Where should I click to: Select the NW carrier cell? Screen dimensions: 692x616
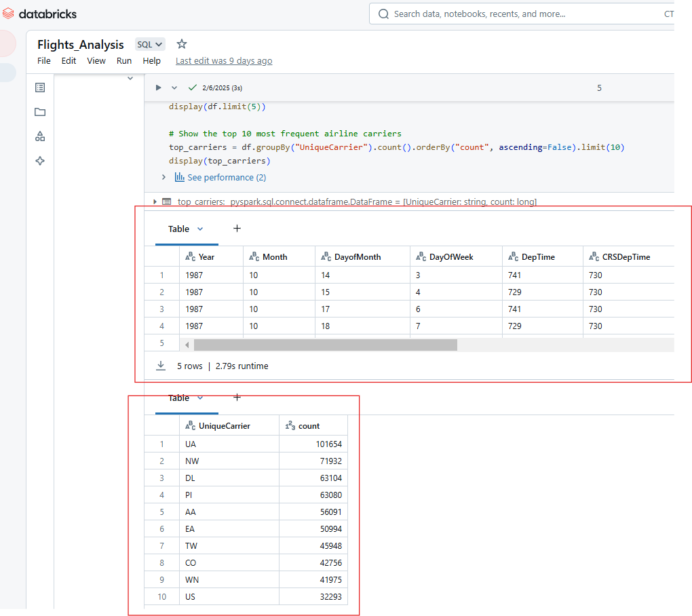coord(229,461)
